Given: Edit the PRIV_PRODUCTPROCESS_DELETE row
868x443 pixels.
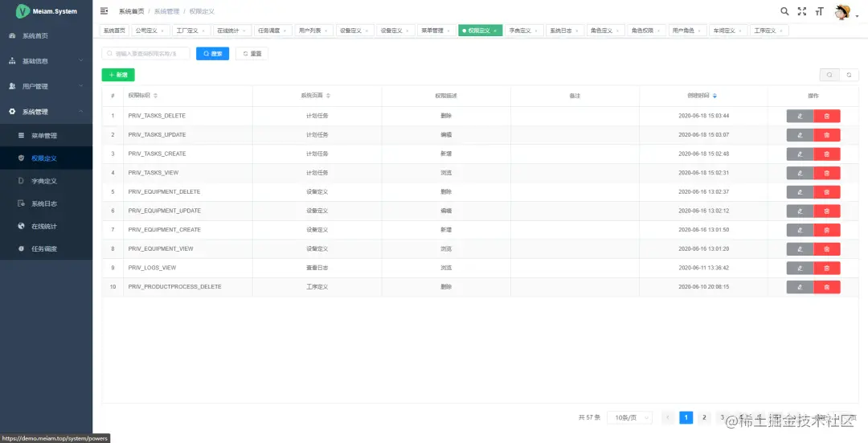Looking at the screenshot, I should 800,287.
